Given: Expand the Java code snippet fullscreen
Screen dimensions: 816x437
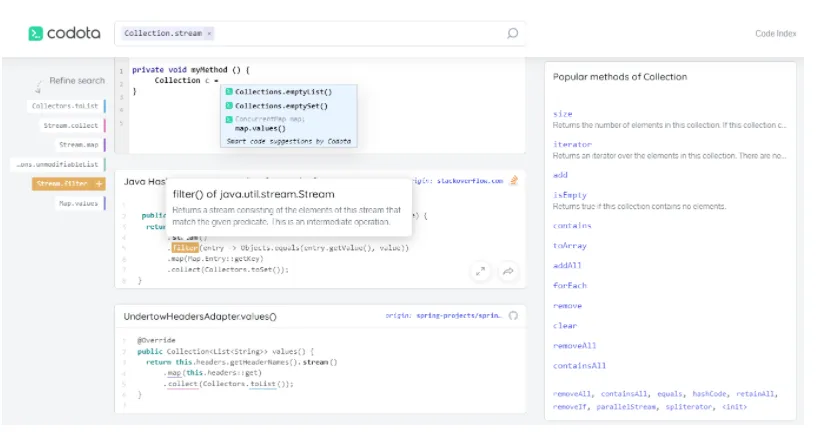Looking at the screenshot, I should coord(481,271).
